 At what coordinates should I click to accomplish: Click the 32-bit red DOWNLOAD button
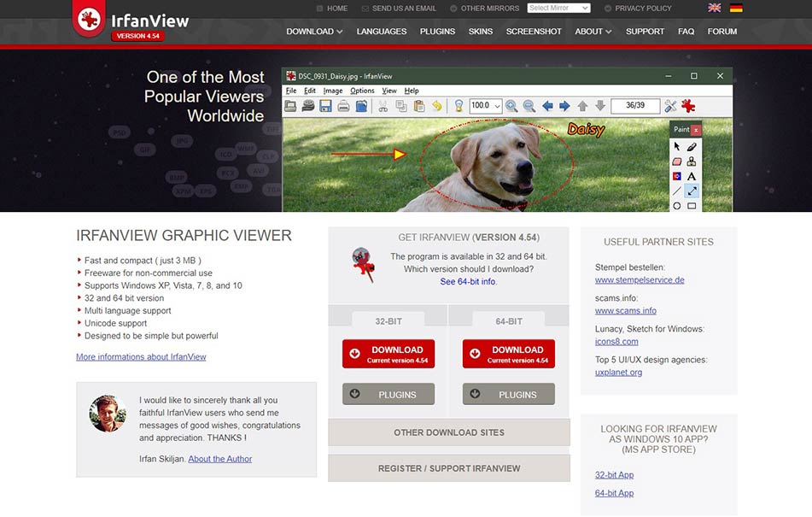[x=388, y=354]
